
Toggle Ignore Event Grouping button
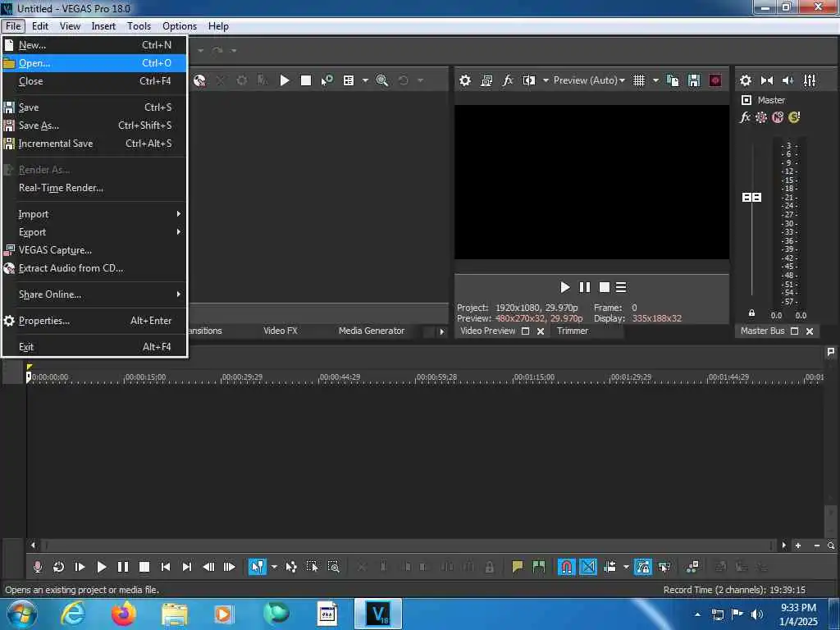(x=664, y=567)
